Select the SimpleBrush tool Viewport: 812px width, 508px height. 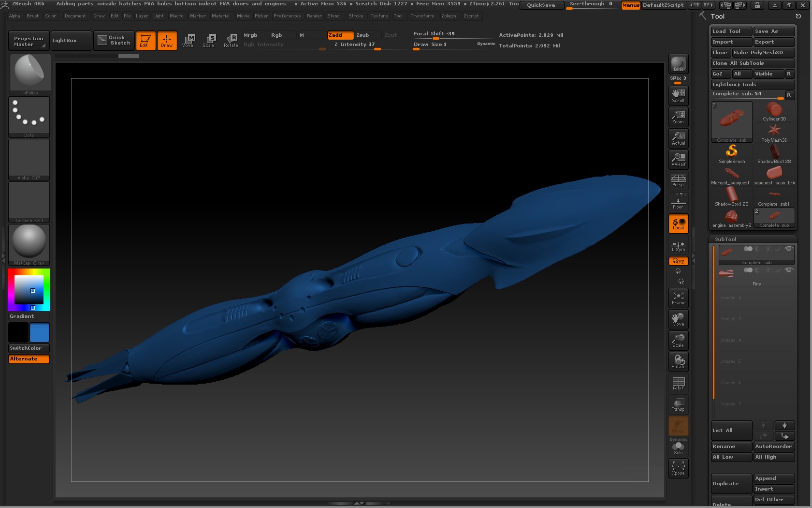pos(732,154)
